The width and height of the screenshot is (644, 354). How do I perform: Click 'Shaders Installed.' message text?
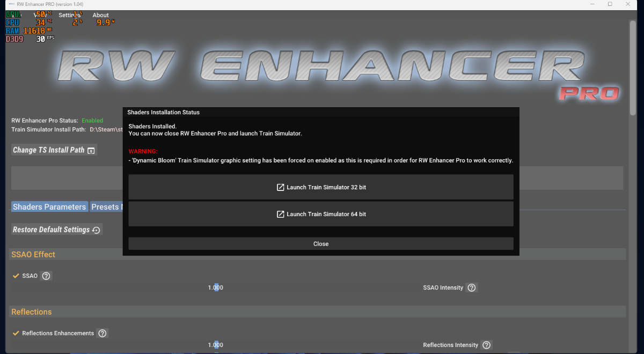point(152,126)
